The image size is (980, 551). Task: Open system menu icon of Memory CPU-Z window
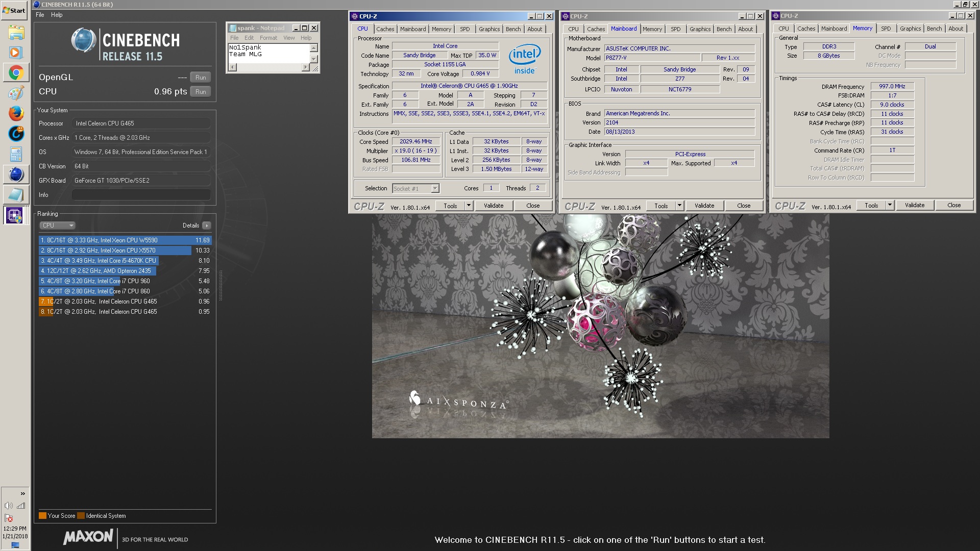click(x=776, y=16)
